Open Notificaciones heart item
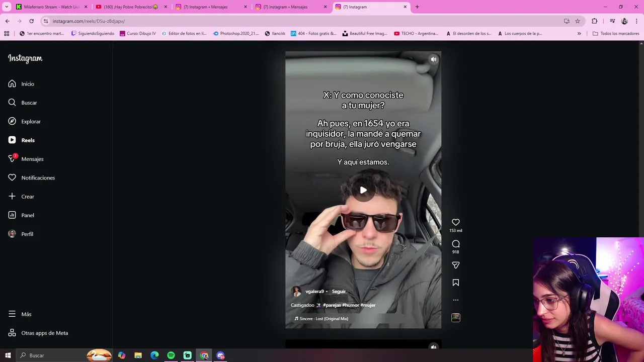 pyautogui.click(x=31, y=177)
